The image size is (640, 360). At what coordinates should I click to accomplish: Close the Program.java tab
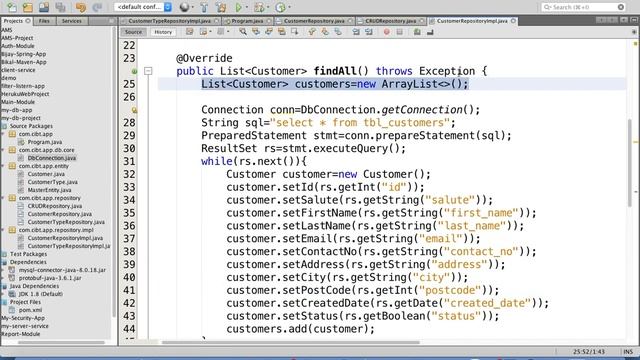pyautogui.click(x=269, y=21)
